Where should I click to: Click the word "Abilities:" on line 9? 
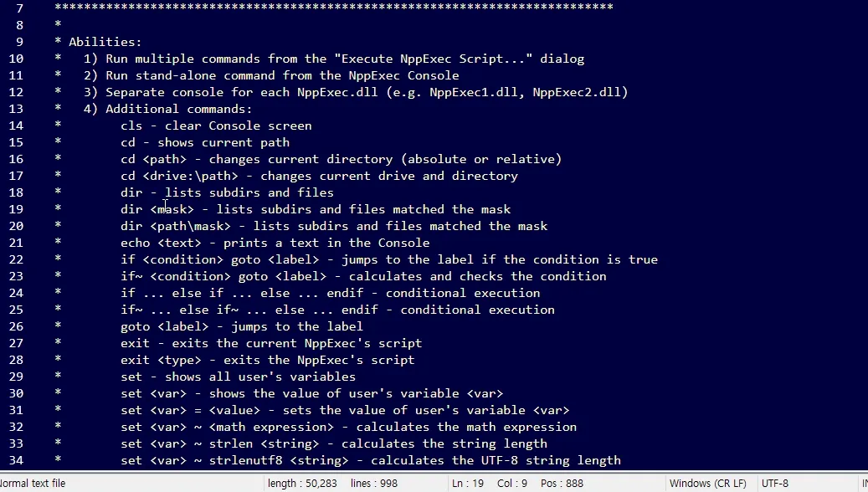pyautogui.click(x=105, y=42)
